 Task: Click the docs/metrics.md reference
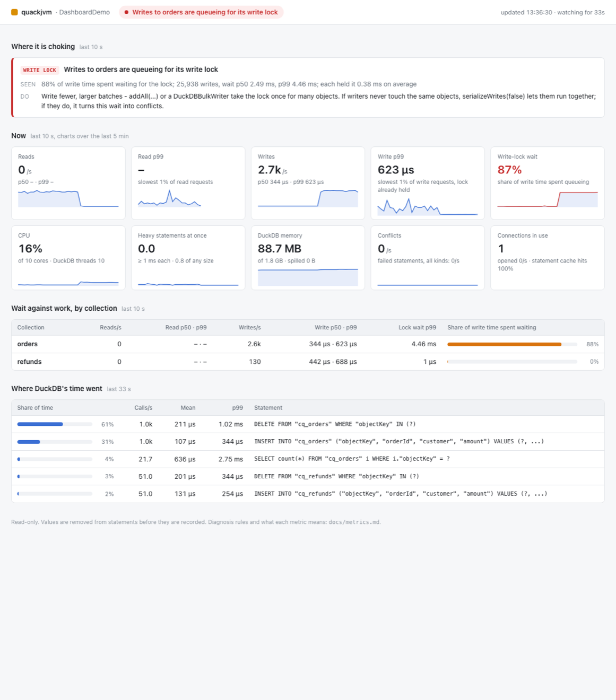coord(354,522)
